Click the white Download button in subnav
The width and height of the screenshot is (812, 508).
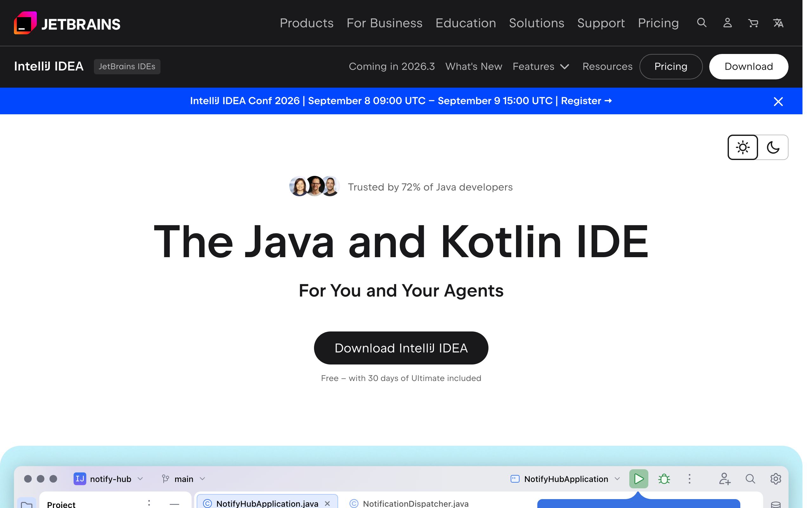click(749, 67)
